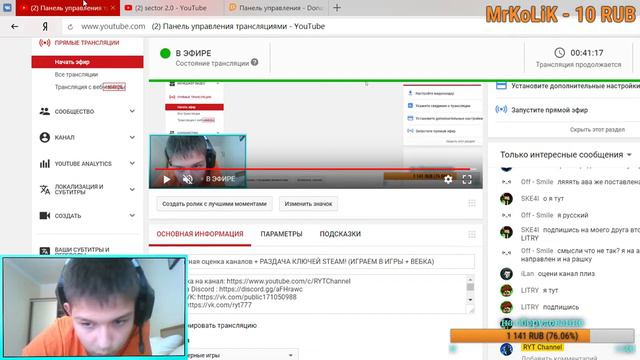The image size is (640, 360).
Task: Click the broadcast icon beside 'Запустите прямой эфир'
Action: pyautogui.click(x=501, y=109)
